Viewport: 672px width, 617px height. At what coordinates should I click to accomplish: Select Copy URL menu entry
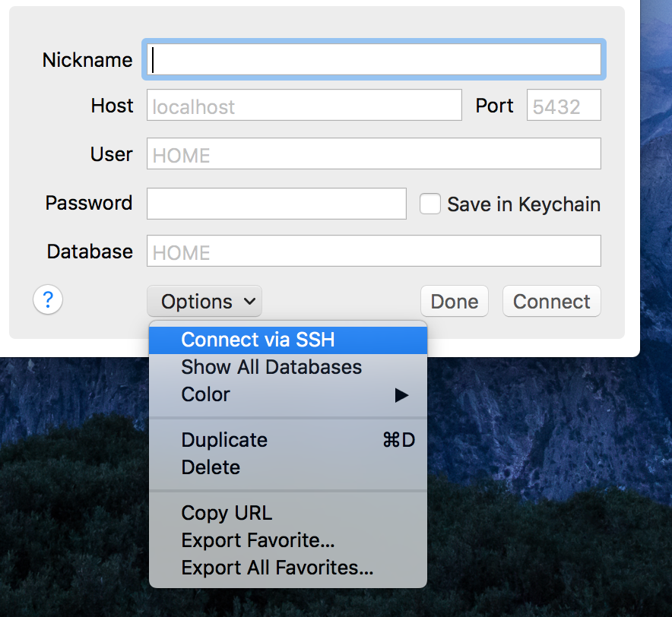coord(288,513)
